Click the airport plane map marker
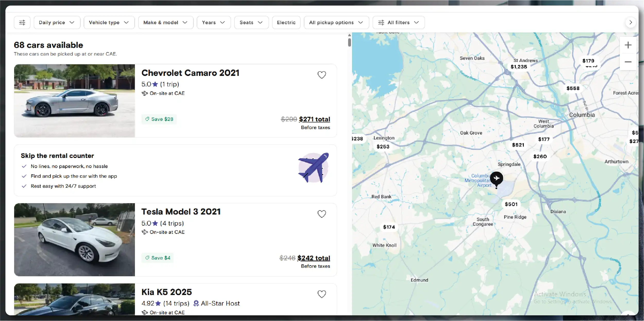 click(496, 178)
